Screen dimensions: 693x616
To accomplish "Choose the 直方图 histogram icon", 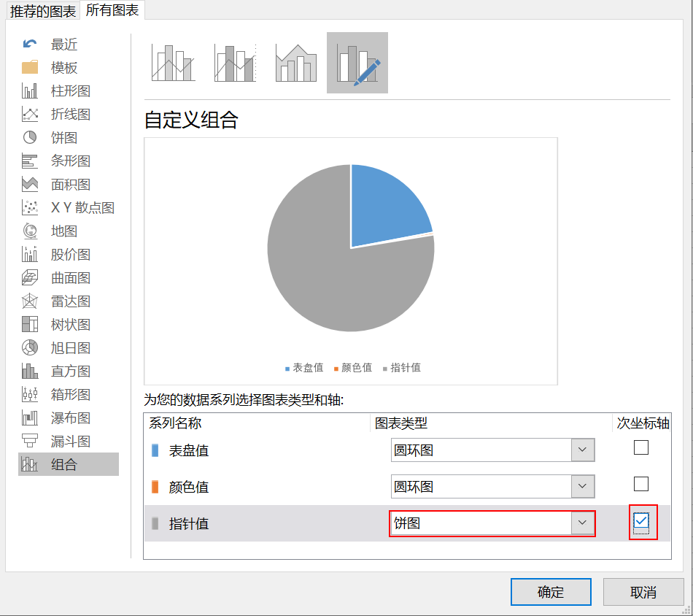I will pos(30,371).
